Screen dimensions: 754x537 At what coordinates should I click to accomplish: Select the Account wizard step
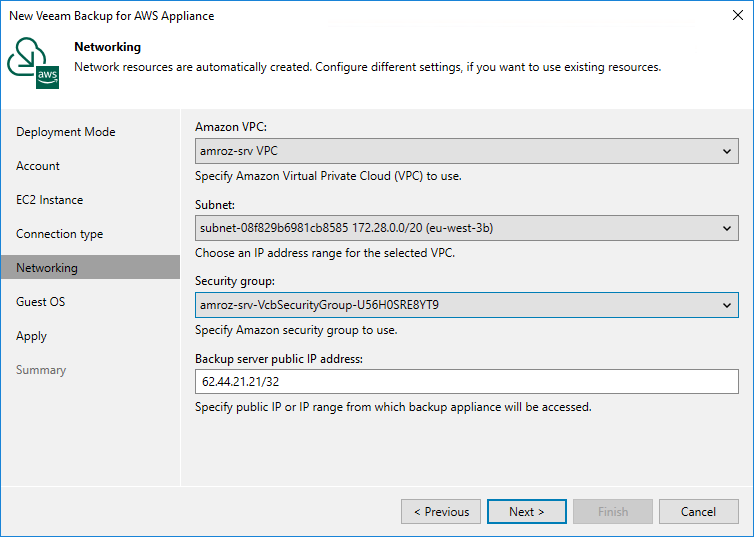tap(38, 166)
